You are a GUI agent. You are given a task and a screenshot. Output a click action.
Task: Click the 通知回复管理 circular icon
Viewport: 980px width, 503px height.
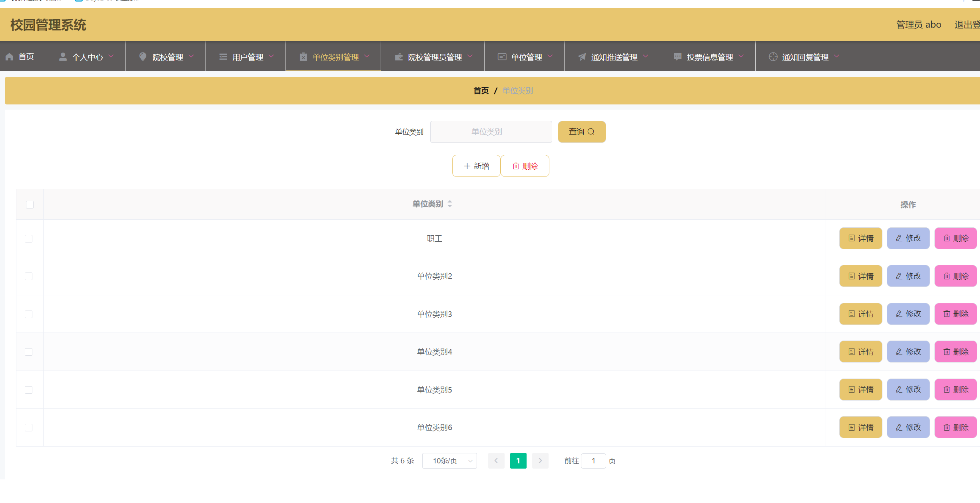(x=773, y=57)
